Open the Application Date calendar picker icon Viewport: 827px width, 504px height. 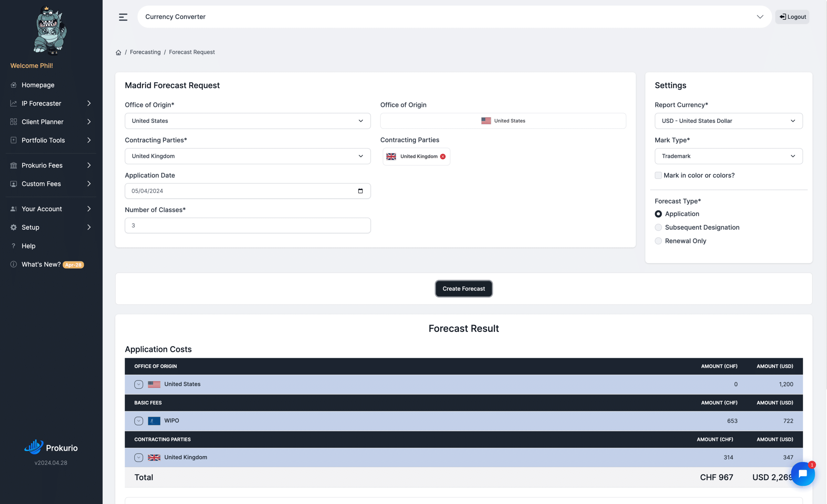click(360, 191)
